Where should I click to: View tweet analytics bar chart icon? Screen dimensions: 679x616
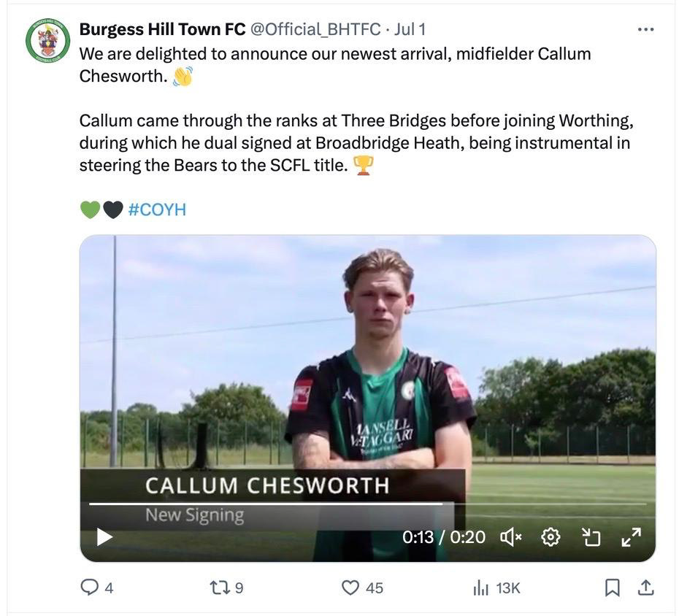[x=480, y=587]
